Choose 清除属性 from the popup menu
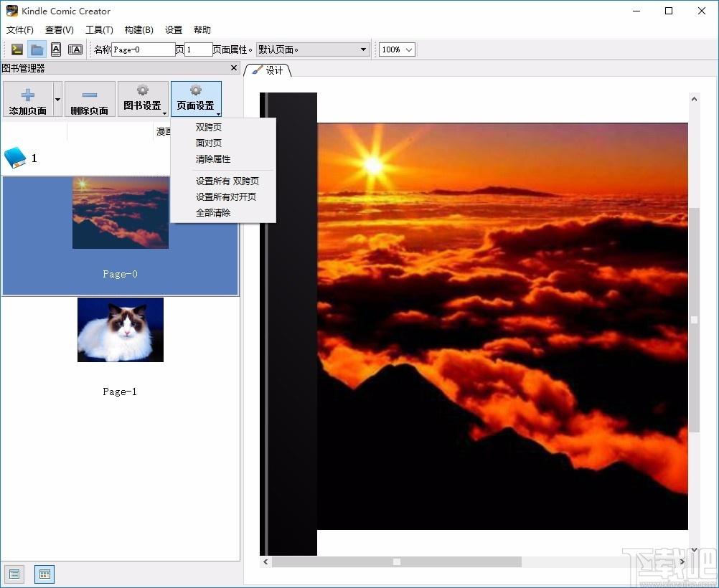Image resolution: width=719 pixels, height=588 pixels. (223, 159)
